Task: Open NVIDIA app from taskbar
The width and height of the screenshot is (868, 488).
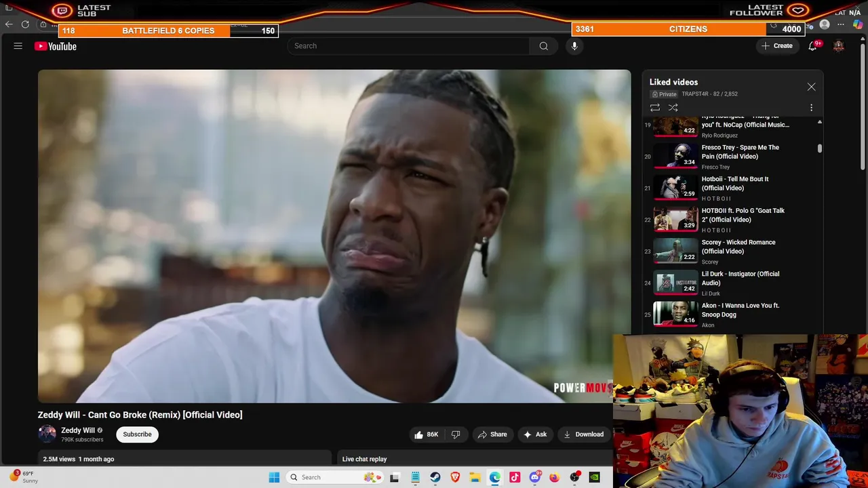Action: click(595, 477)
